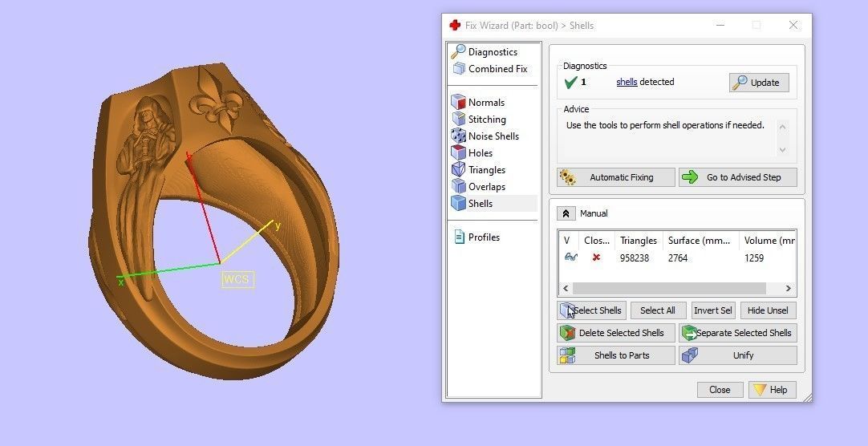Start Automatic Fixing
868x446 pixels.
[615, 177]
